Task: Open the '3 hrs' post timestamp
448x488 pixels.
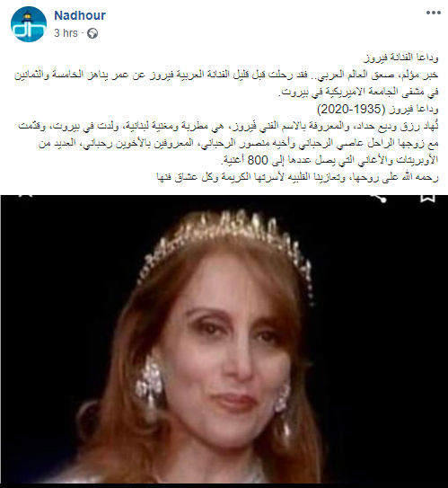Action: click(x=66, y=33)
